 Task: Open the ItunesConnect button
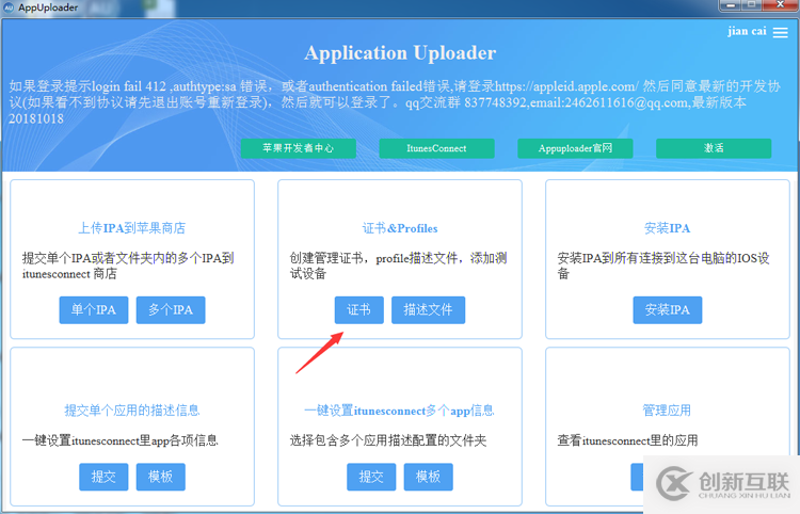[436, 148]
